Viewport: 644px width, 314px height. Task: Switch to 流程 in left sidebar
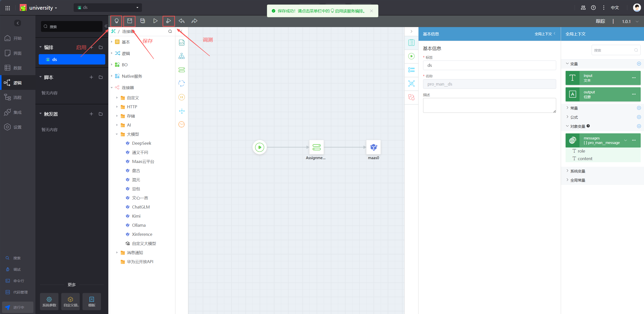(x=17, y=97)
